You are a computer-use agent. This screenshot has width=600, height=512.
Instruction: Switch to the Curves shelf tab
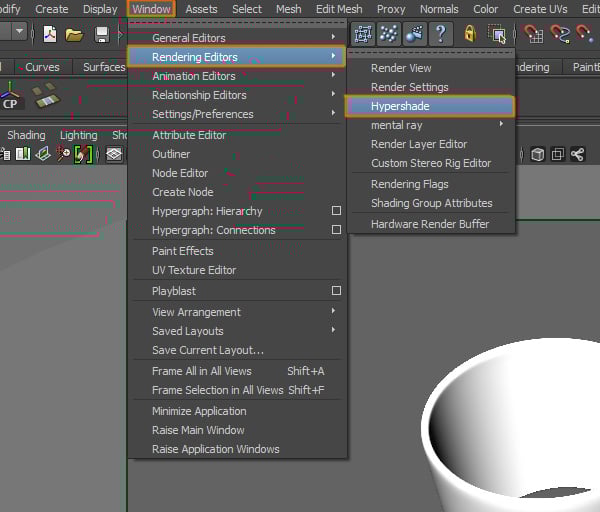pyautogui.click(x=42, y=67)
